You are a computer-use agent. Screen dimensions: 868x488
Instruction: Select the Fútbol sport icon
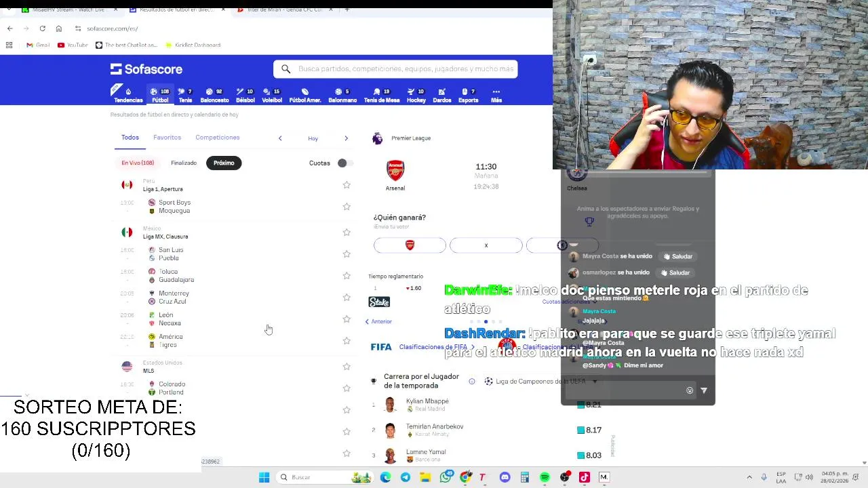click(x=160, y=95)
